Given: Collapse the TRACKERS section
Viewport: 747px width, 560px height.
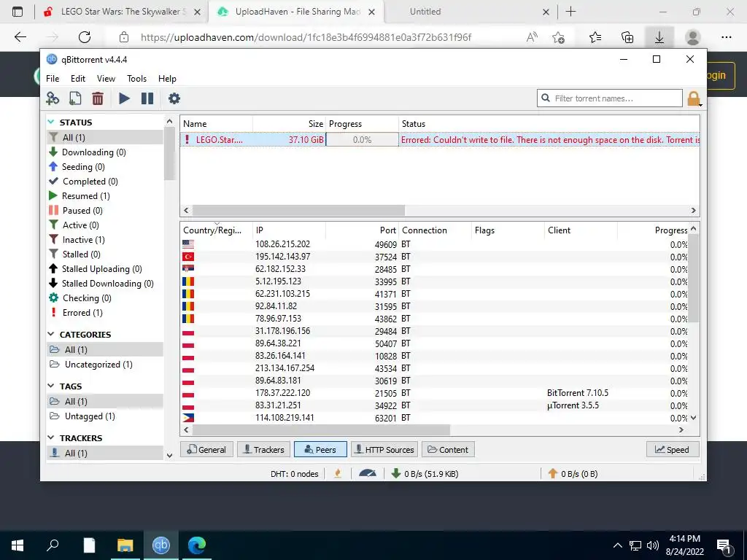Looking at the screenshot, I should point(51,437).
